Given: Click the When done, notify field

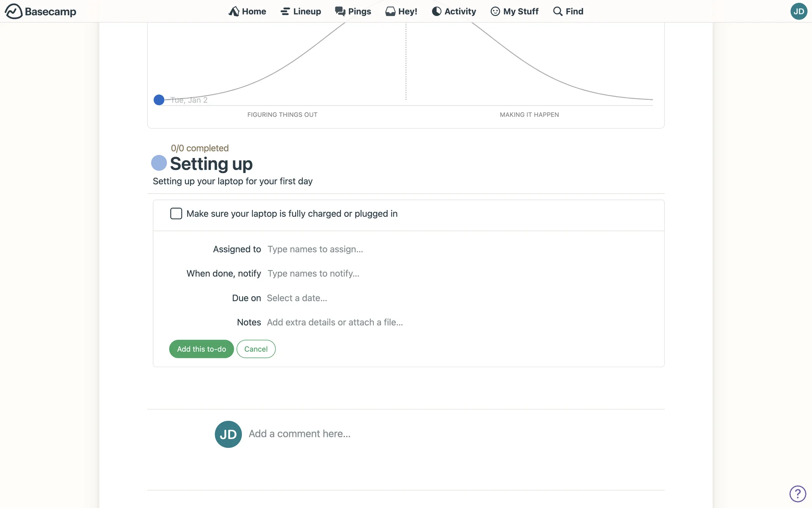Looking at the screenshot, I should tap(313, 273).
